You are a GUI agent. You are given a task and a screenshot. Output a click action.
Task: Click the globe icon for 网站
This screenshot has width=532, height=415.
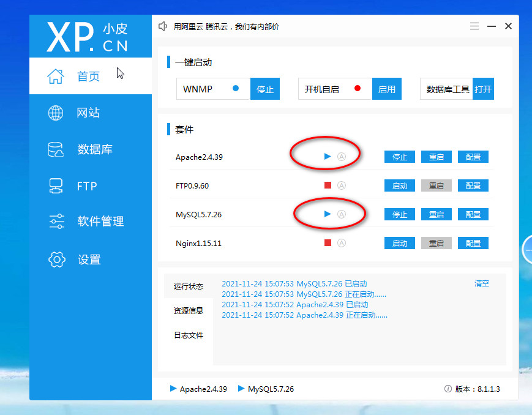point(56,113)
